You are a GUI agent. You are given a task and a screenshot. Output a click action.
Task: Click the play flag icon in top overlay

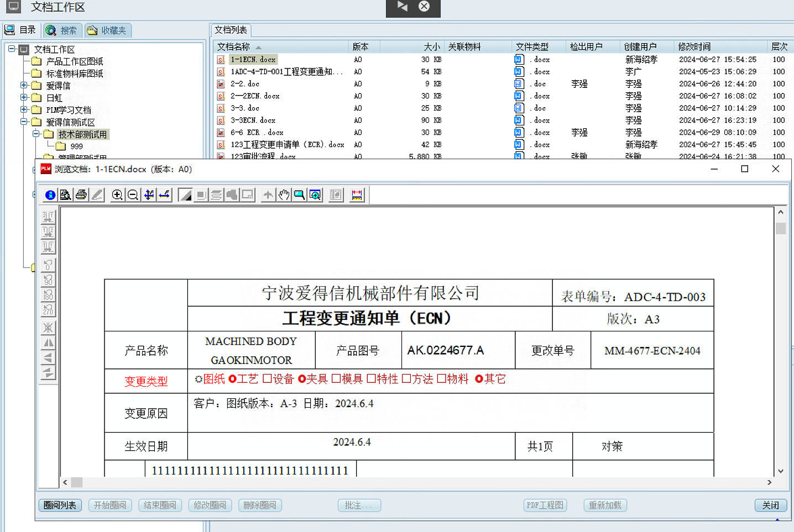403,7
